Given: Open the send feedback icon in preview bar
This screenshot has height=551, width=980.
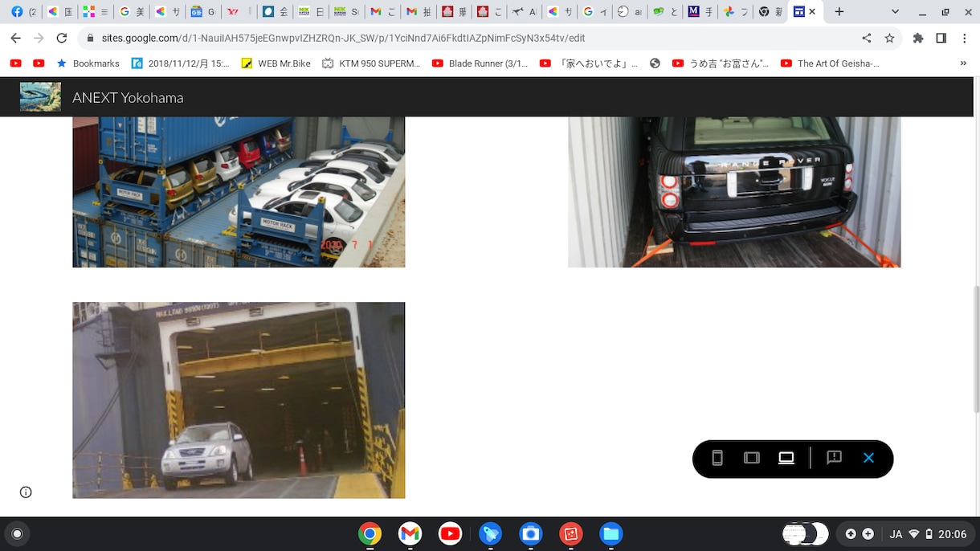Looking at the screenshot, I should pos(834,458).
